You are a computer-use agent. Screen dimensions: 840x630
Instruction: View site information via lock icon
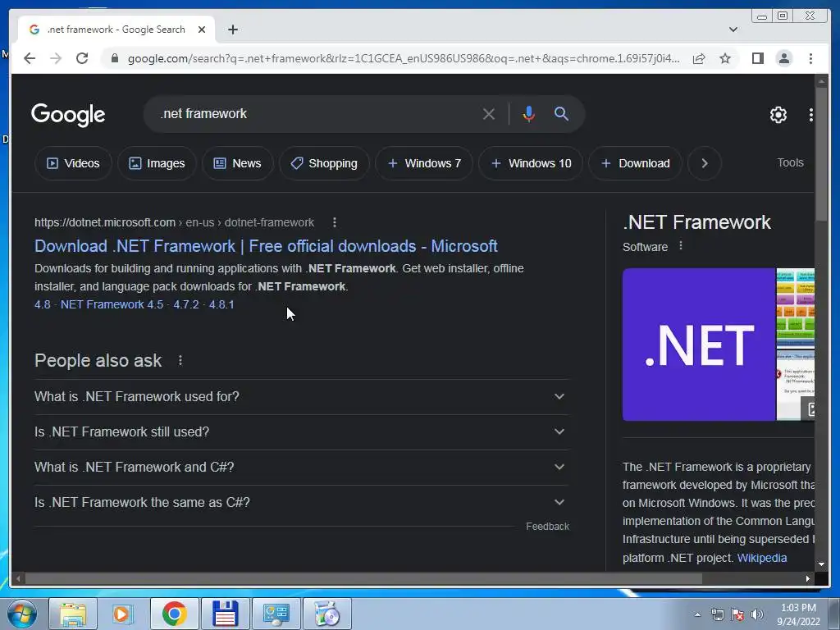(114, 58)
